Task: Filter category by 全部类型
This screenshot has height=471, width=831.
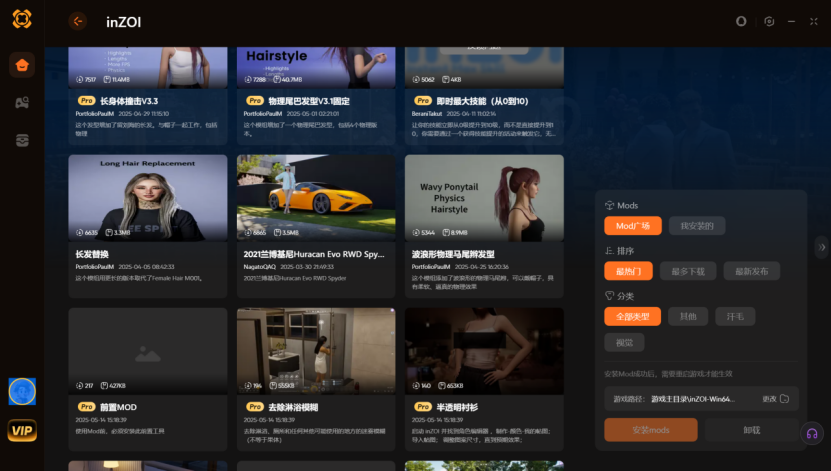Action: pyautogui.click(x=632, y=316)
